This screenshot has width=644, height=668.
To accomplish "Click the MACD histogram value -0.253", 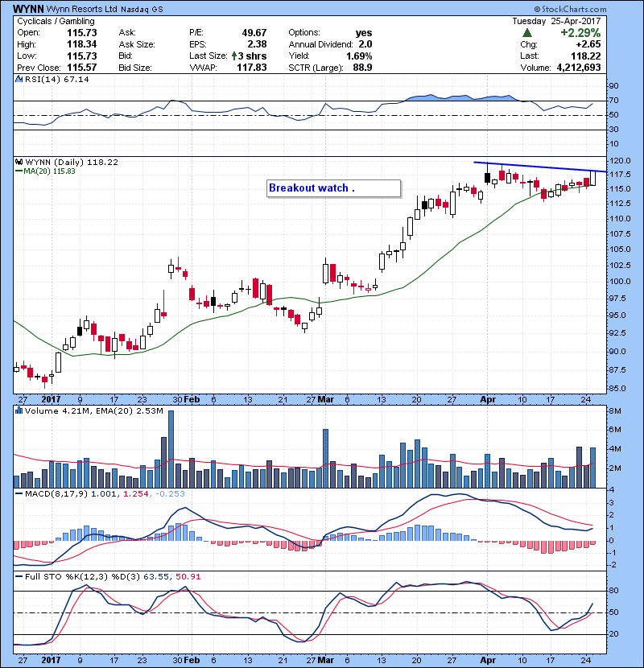I will point(170,494).
